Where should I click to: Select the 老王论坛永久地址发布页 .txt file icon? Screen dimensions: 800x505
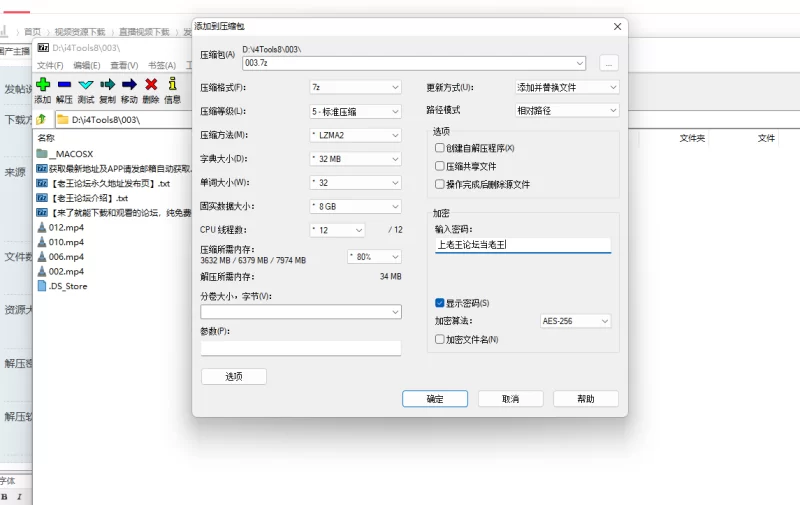(x=42, y=183)
